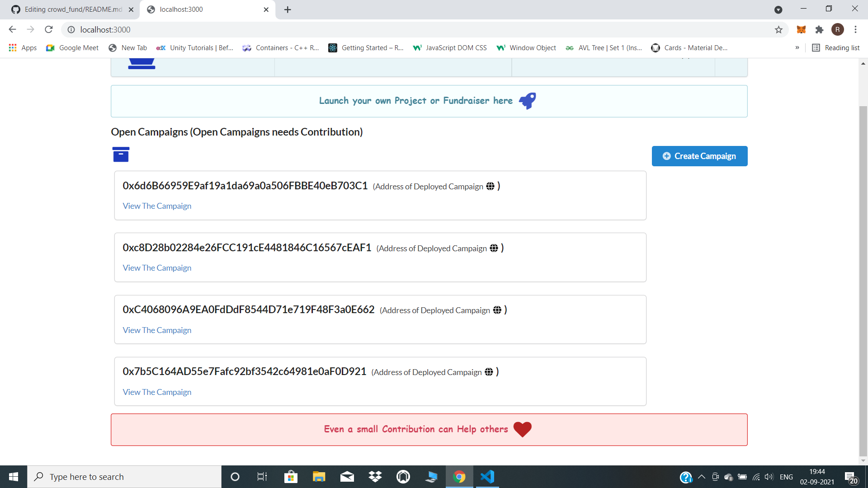
Task: Open the Chrome extensions puzzle icon
Action: (x=819, y=30)
